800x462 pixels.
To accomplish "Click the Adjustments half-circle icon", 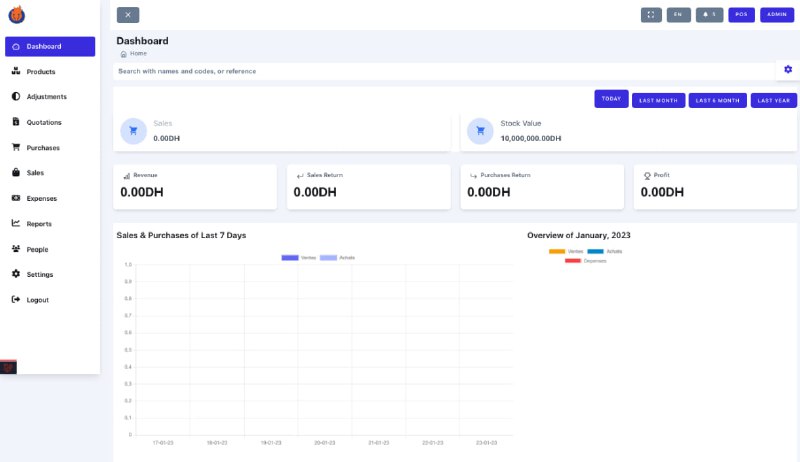I will click(16, 96).
